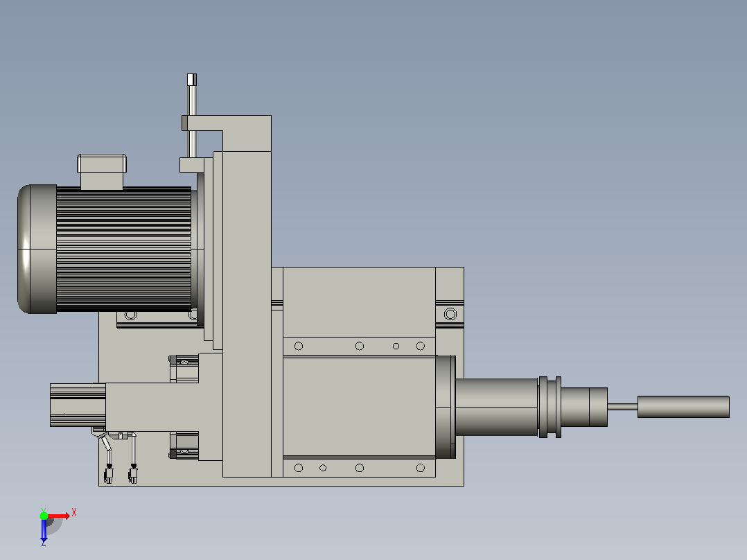Click the long cylindrical tool at far right
Screen dimensions: 747x560
(683, 407)
